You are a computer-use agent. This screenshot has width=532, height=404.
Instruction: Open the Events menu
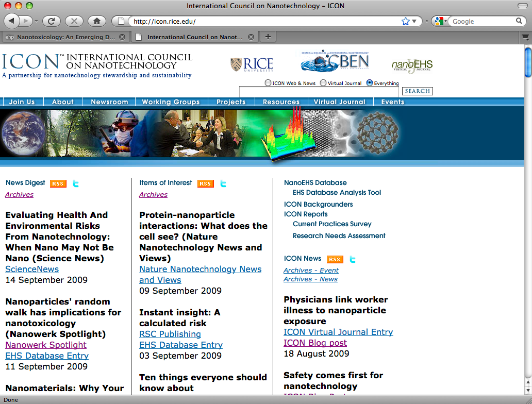(392, 102)
